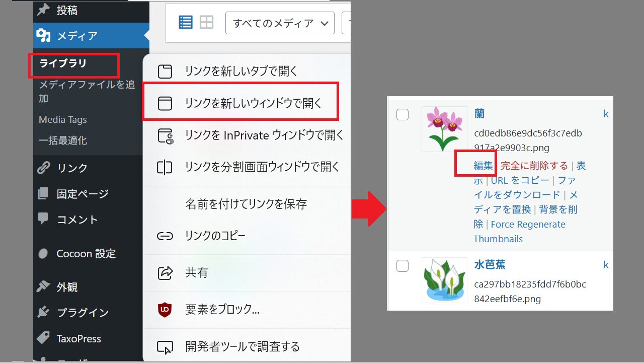Click the new tab icon in context menu
The image size is (644, 363).
(165, 71)
